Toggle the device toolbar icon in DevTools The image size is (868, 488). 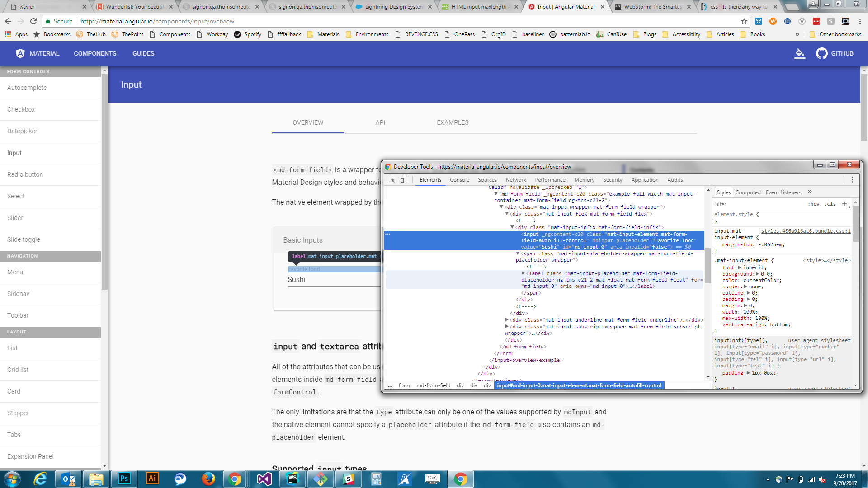click(404, 179)
